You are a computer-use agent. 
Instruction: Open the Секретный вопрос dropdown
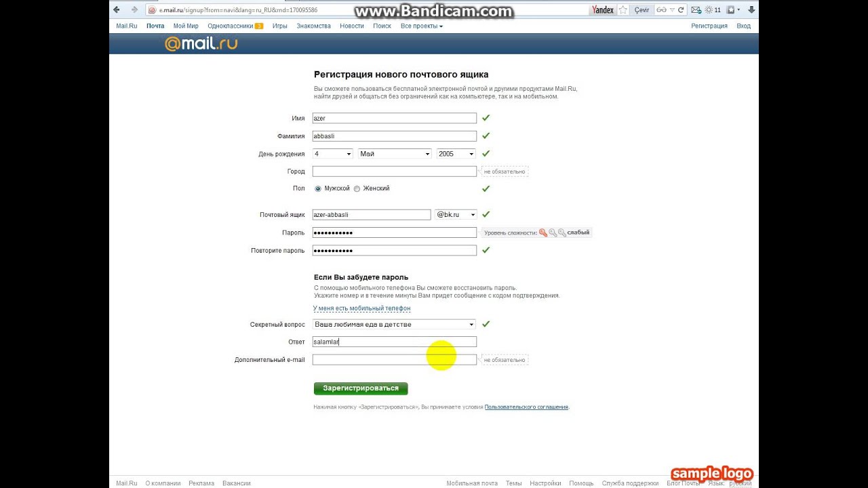(394, 325)
